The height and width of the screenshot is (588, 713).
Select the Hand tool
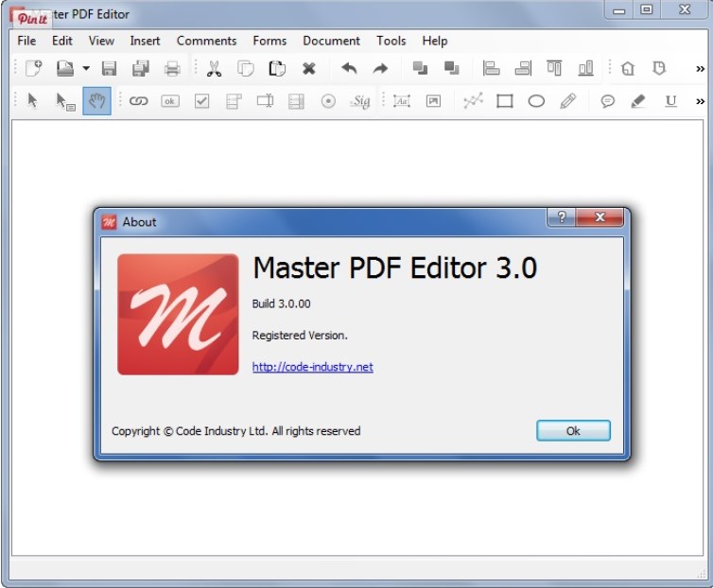coord(96,100)
